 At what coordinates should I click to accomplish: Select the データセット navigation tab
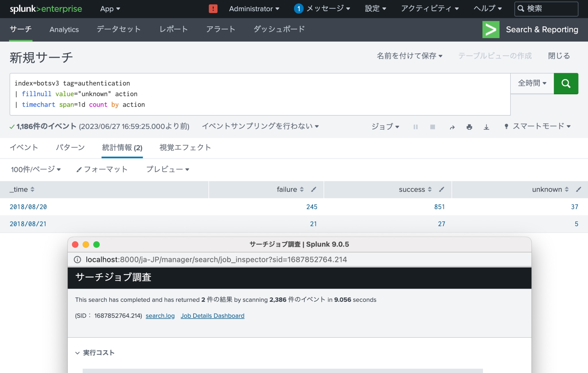click(x=119, y=29)
